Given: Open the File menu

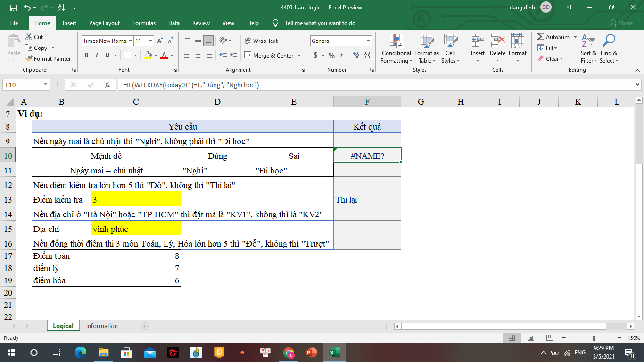Looking at the screenshot, I should click(x=14, y=23).
